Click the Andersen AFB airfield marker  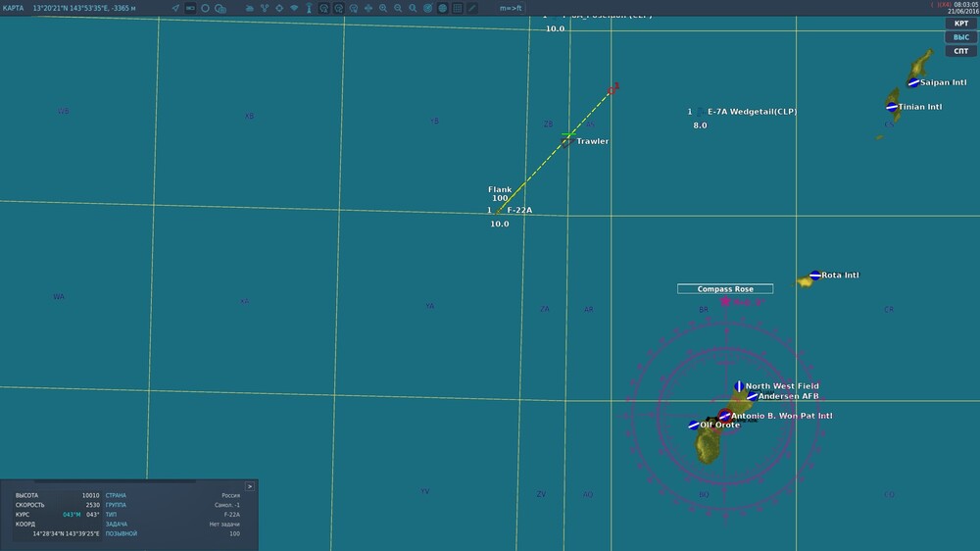tap(753, 396)
